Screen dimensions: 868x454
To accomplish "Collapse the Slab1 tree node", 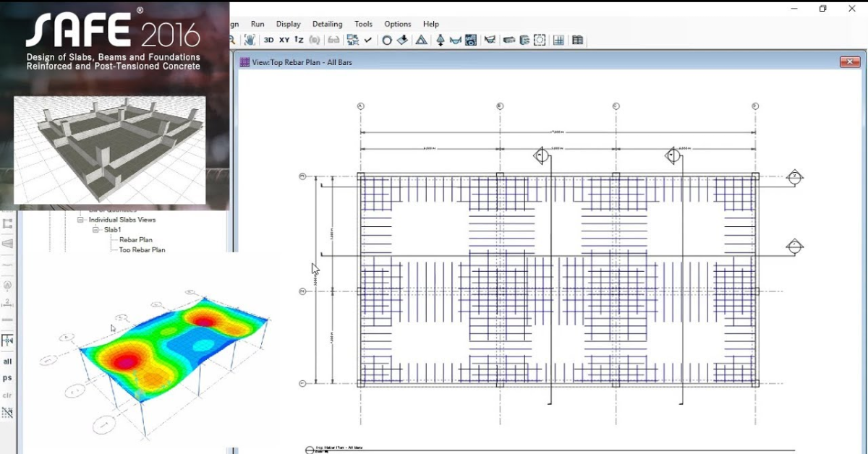I will point(95,229).
